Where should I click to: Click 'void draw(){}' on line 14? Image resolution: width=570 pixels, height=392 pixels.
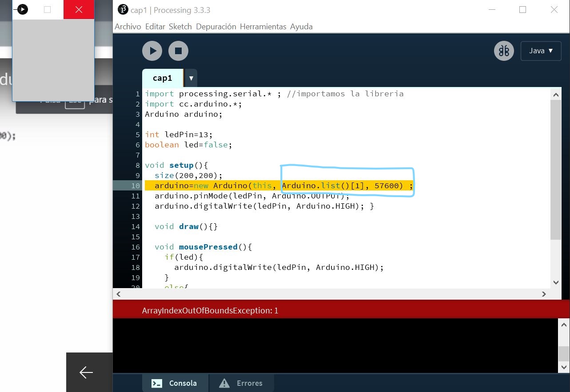(186, 226)
